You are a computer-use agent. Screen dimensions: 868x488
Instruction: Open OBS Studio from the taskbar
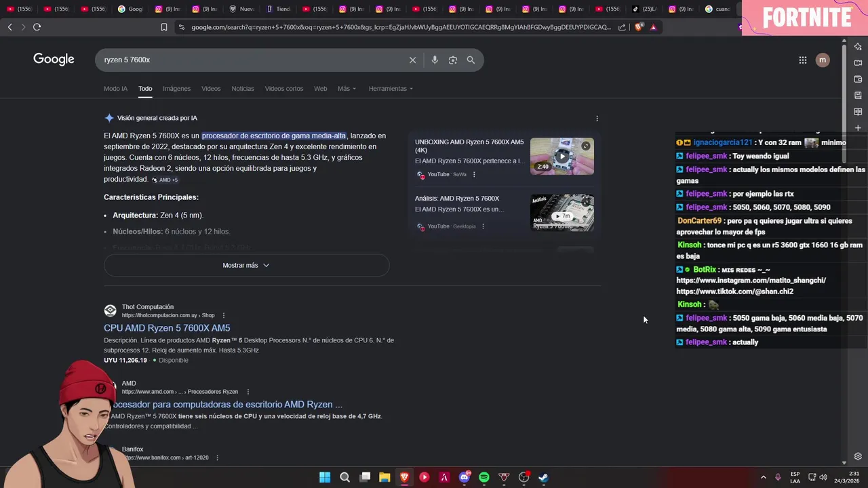tap(524, 477)
